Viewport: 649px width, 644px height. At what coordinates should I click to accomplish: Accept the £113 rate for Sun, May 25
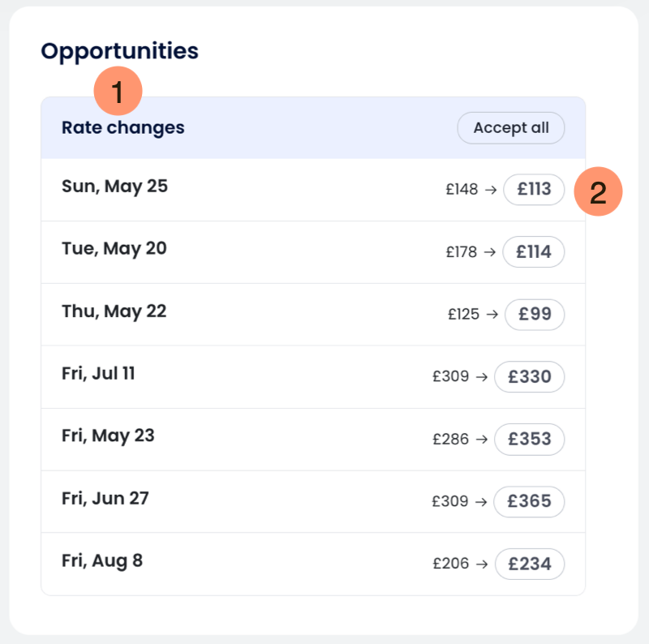click(x=534, y=190)
